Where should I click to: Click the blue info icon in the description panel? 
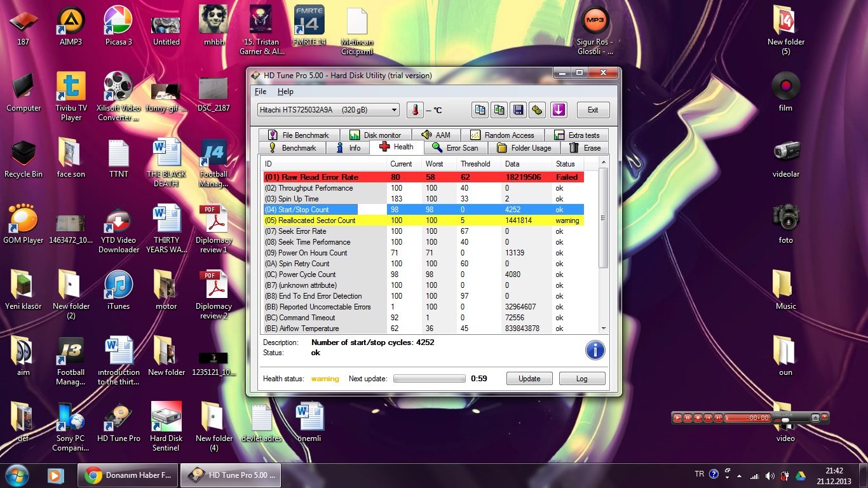[x=595, y=350]
